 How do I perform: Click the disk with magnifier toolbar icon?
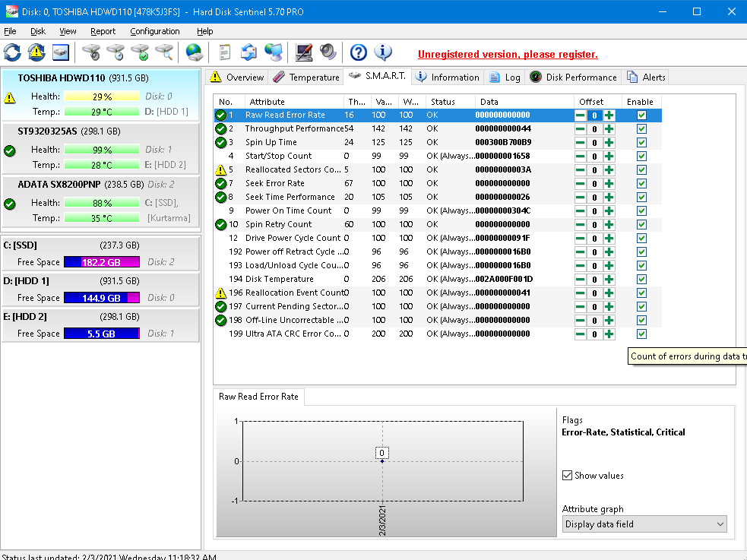[164, 52]
